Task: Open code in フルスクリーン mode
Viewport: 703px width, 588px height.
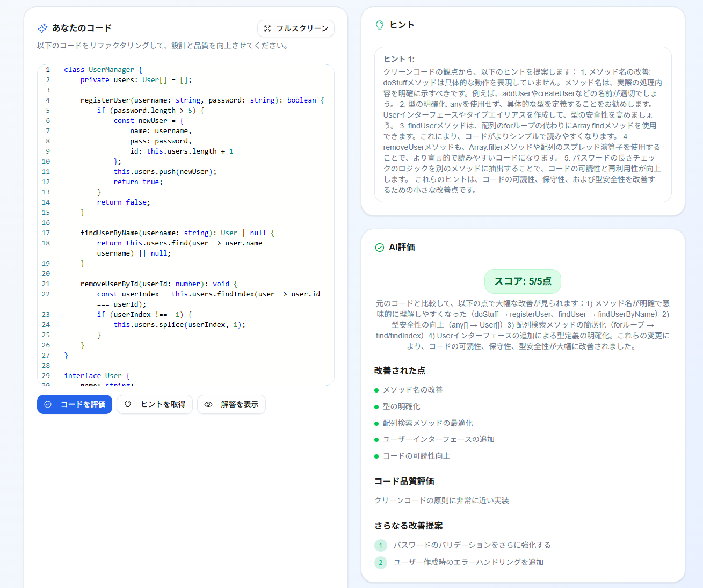Action: (296, 28)
